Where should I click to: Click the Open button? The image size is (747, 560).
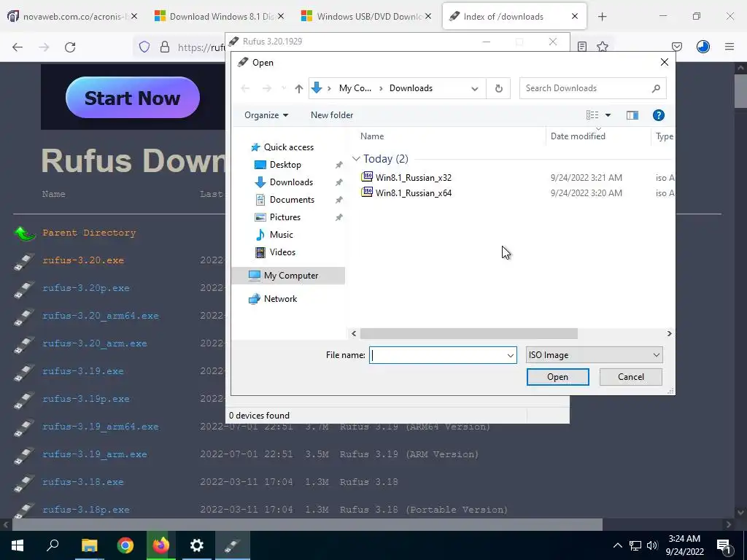(557, 377)
